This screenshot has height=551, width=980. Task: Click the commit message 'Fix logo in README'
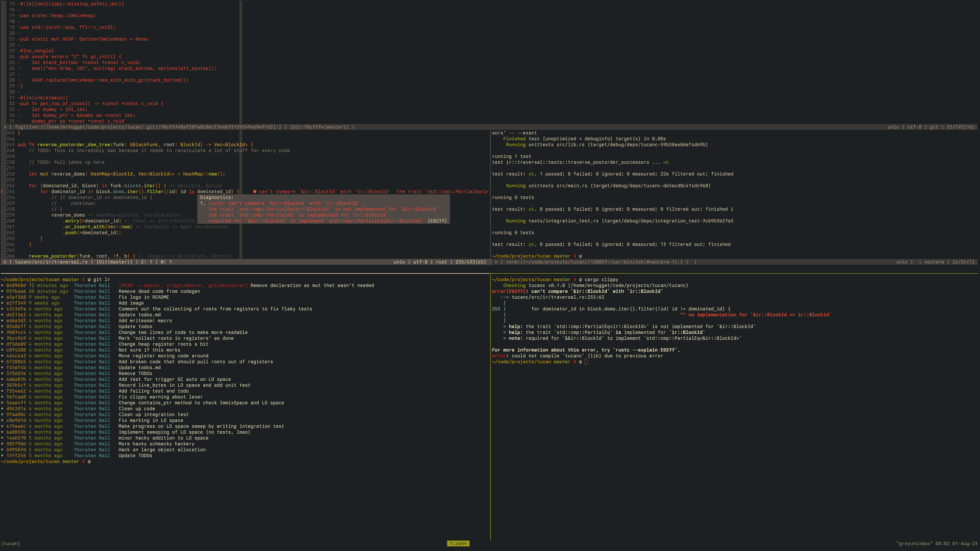[144, 297]
